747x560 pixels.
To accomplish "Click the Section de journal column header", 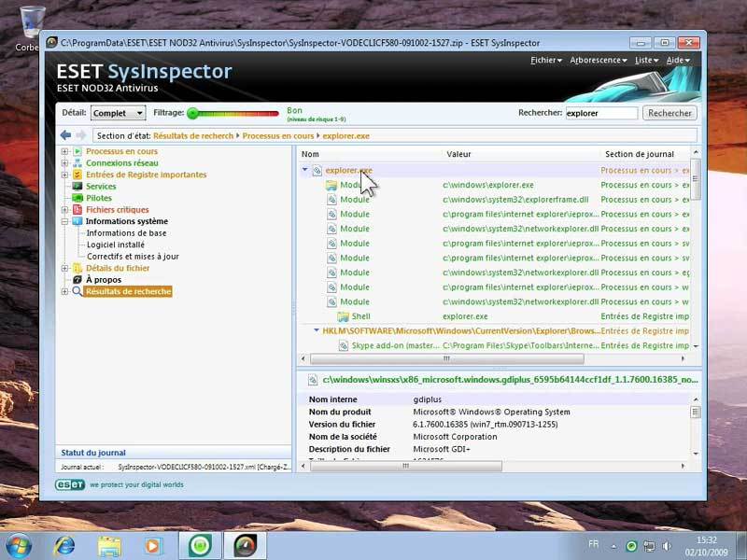I will point(640,154).
